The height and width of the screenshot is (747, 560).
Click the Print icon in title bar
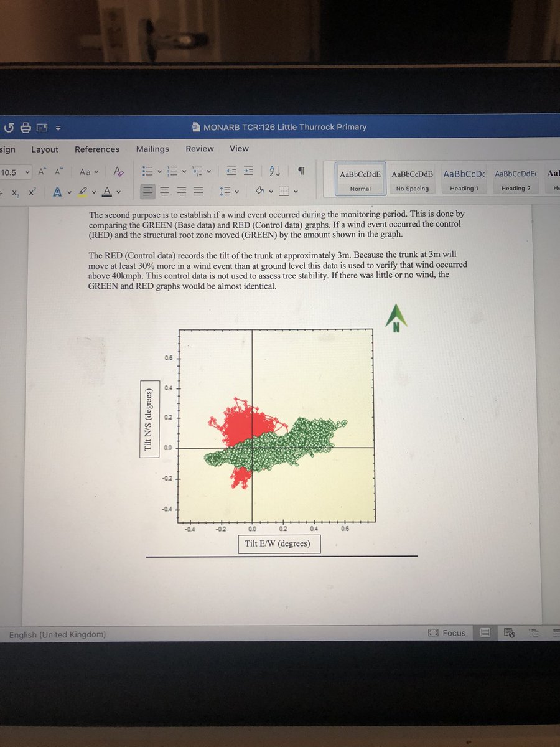point(26,128)
